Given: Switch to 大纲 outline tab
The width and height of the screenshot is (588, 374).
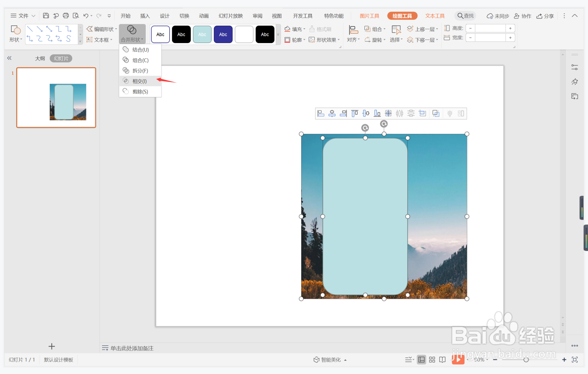Looking at the screenshot, I should pos(40,58).
